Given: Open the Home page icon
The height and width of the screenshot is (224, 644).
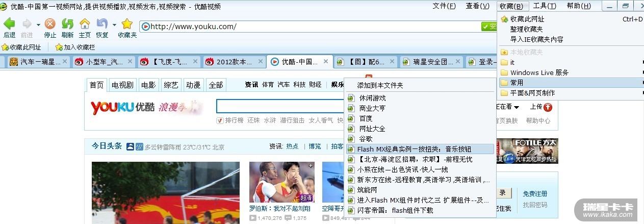Looking at the screenshot, I should [85, 24].
